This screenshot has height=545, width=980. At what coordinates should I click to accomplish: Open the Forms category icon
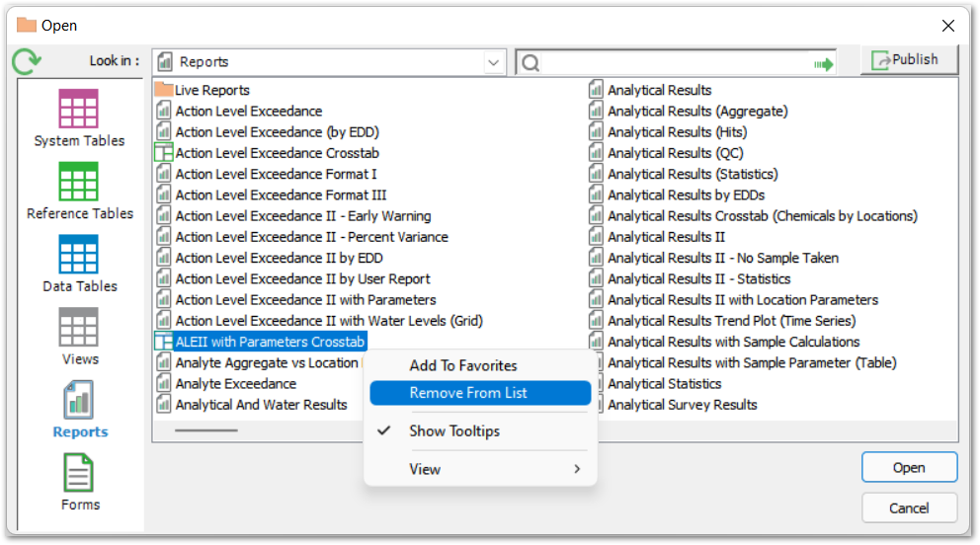[x=79, y=474]
